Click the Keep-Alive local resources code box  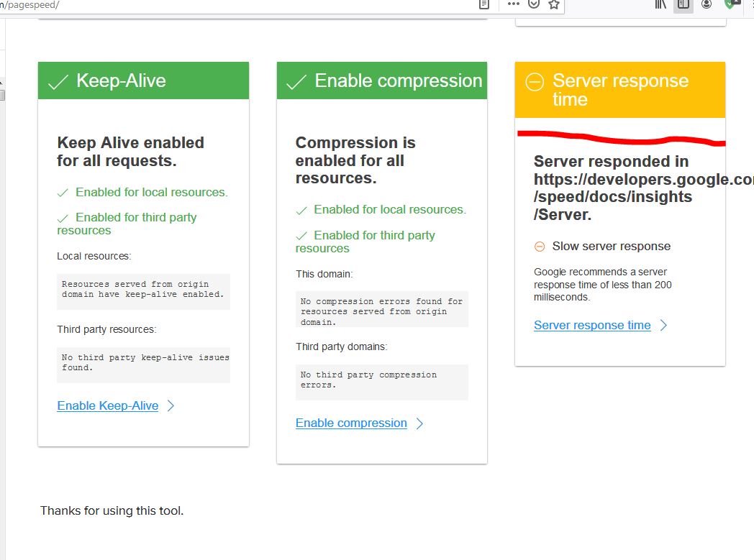[143, 290]
